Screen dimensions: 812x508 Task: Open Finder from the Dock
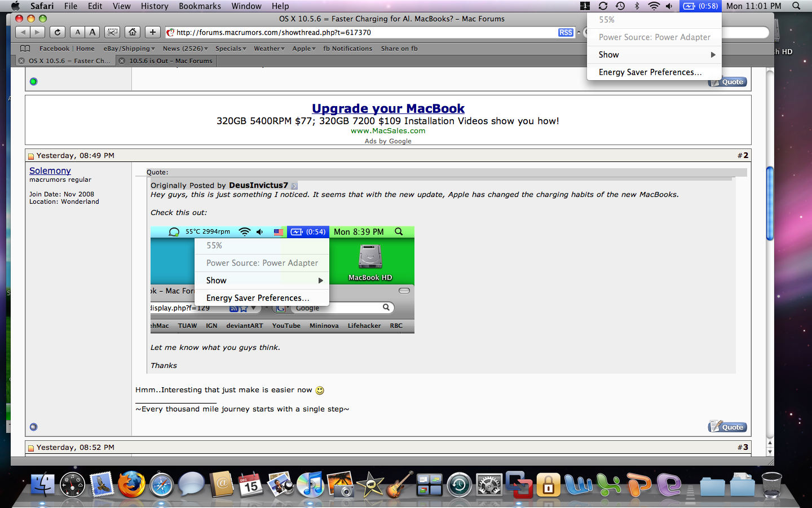point(43,484)
